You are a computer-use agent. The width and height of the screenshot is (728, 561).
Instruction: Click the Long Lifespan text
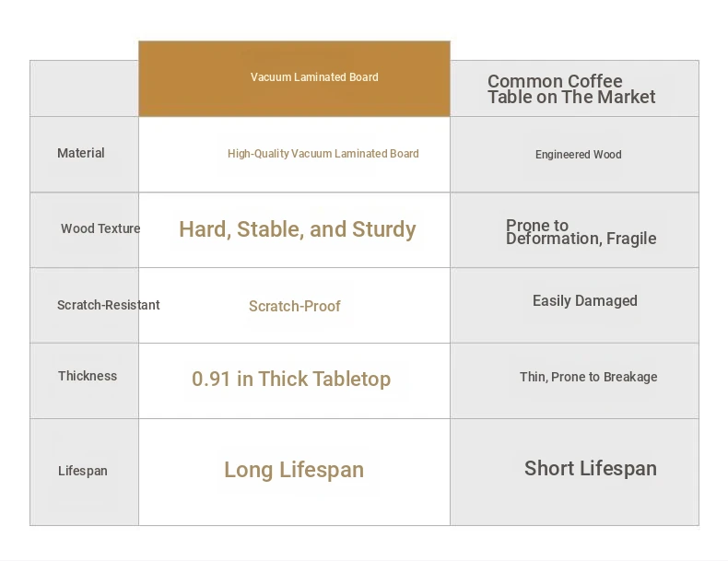click(x=294, y=470)
